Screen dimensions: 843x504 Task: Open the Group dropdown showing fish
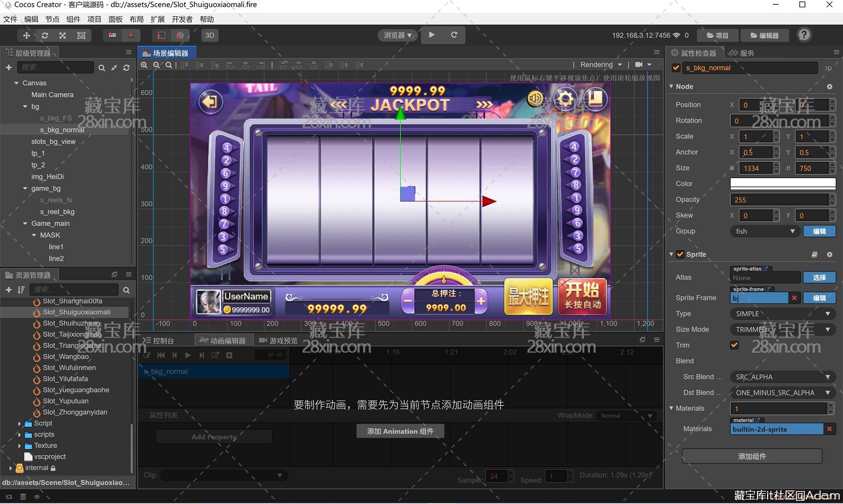(765, 231)
